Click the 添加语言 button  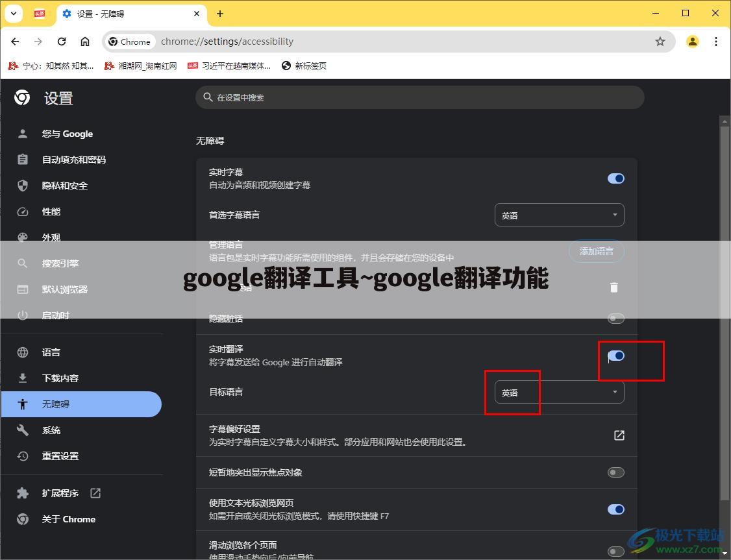click(x=596, y=251)
